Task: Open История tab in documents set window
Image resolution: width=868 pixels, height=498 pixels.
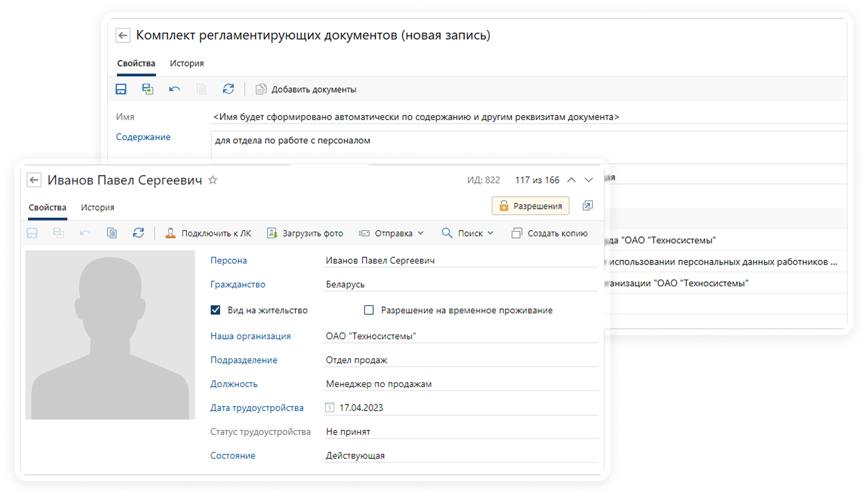Action: (x=187, y=63)
